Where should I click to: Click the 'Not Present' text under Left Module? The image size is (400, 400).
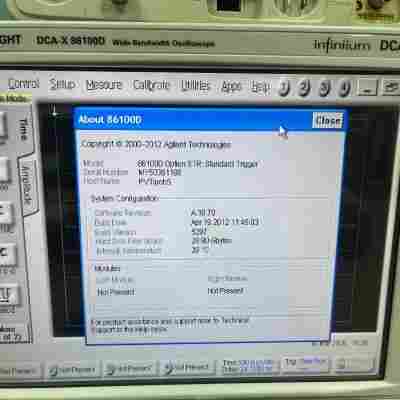pos(116,292)
